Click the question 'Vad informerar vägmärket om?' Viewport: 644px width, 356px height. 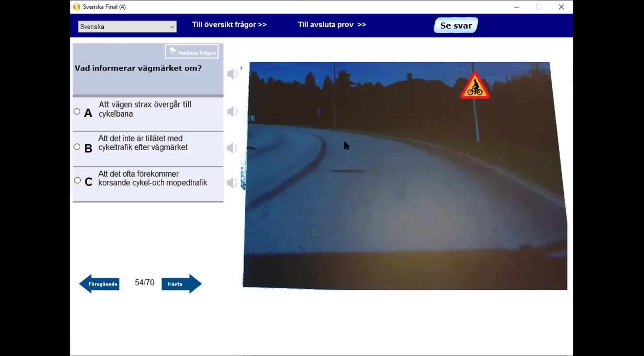click(138, 68)
